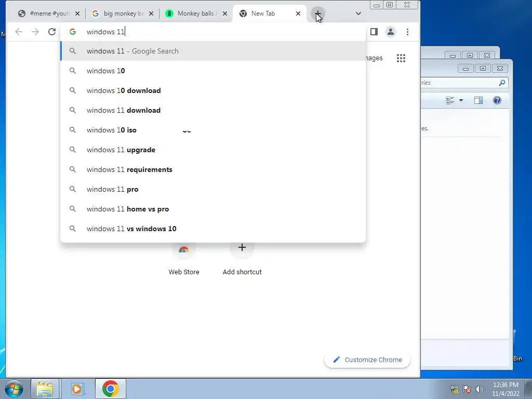This screenshot has width=532, height=399.
Task: Close the Monkey balls tab
Action: pos(224,14)
